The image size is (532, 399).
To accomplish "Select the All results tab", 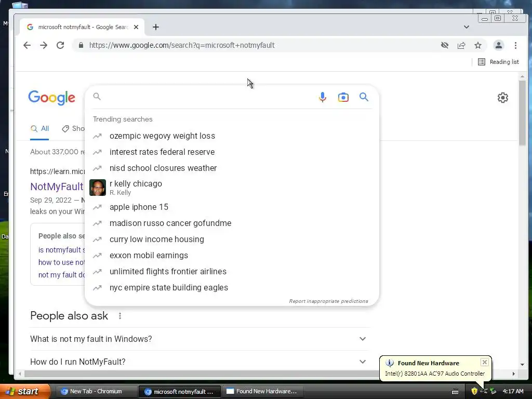I will tap(39, 129).
